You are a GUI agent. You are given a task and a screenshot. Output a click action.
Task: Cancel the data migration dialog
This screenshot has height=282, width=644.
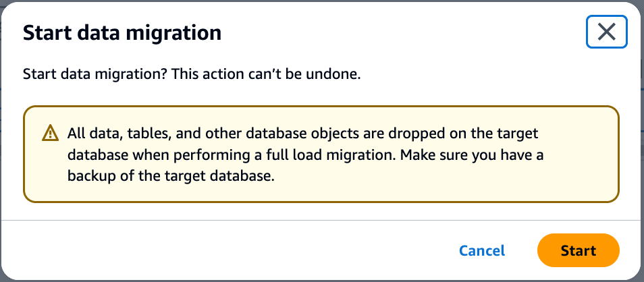pos(482,250)
